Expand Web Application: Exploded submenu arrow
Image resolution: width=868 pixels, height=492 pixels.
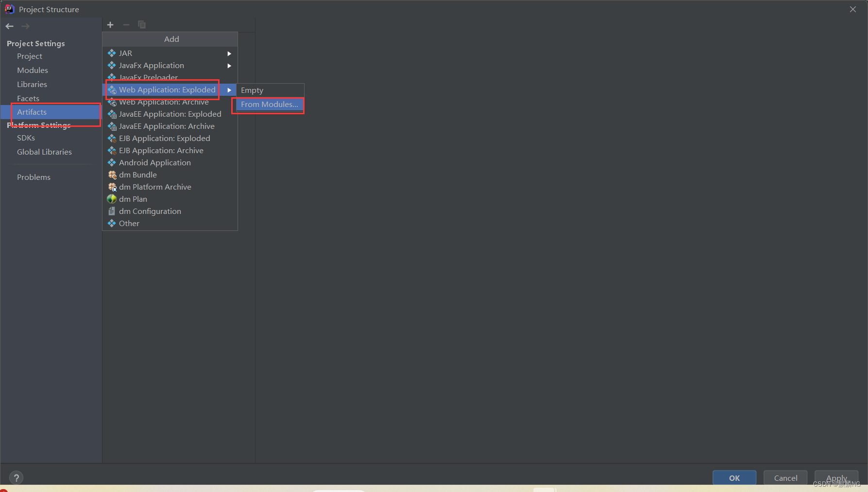tap(229, 90)
